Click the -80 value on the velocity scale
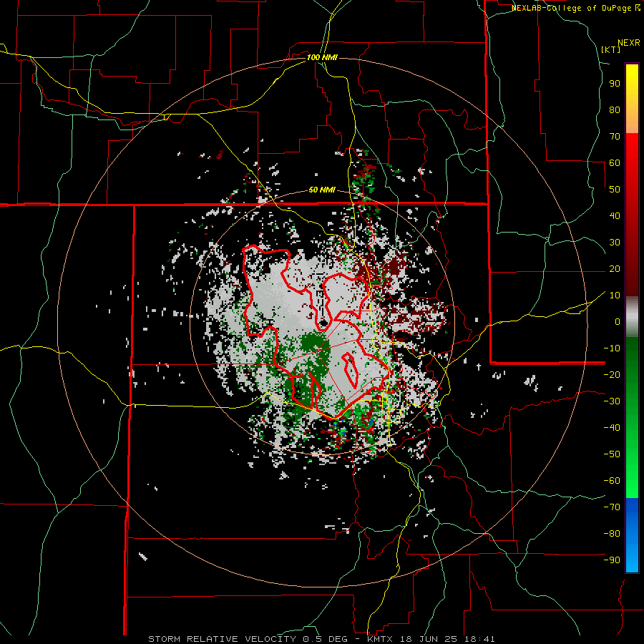 (x=612, y=534)
